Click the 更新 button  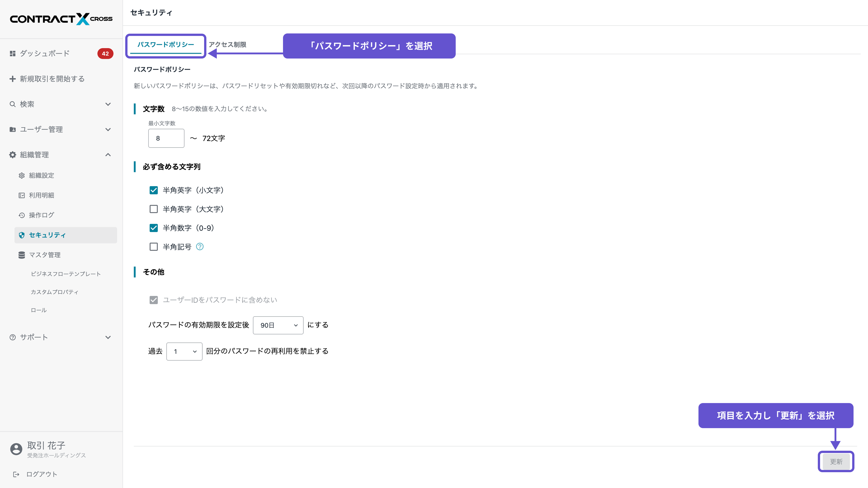(x=836, y=461)
